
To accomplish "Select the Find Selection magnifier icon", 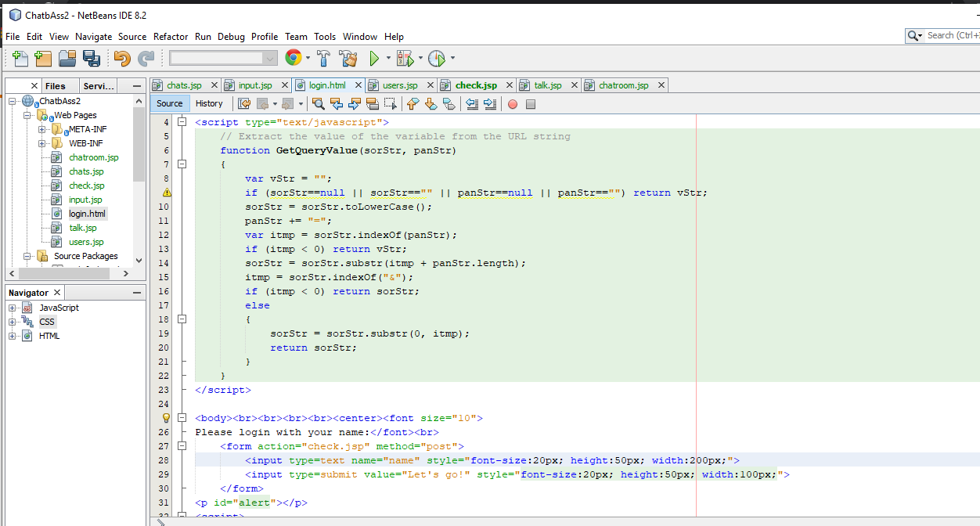I will tap(318, 103).
